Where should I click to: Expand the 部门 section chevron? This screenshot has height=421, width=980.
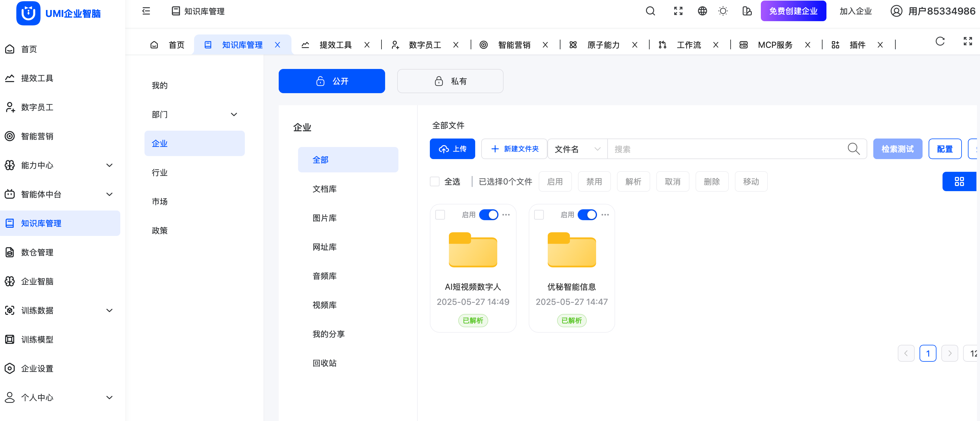[x=234, y=115]
